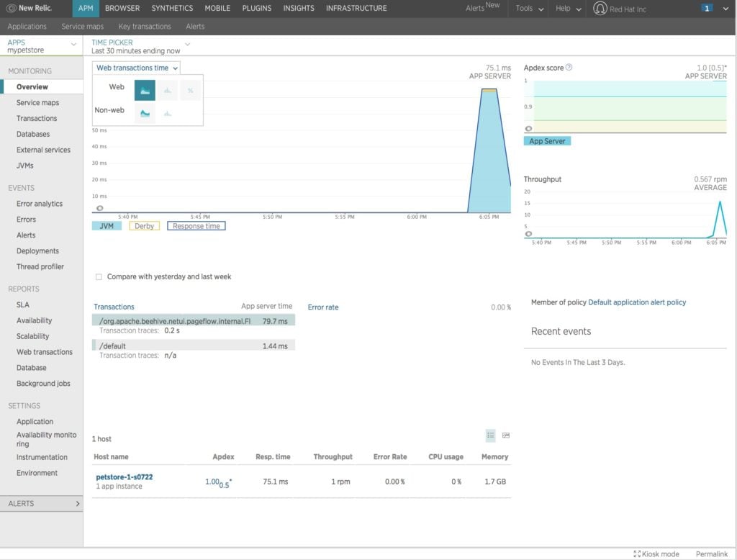Open the petstore-1-s0722 host link
Image resolution: width=737 pixels, height=560 pixels.
[x=124, y=477]
